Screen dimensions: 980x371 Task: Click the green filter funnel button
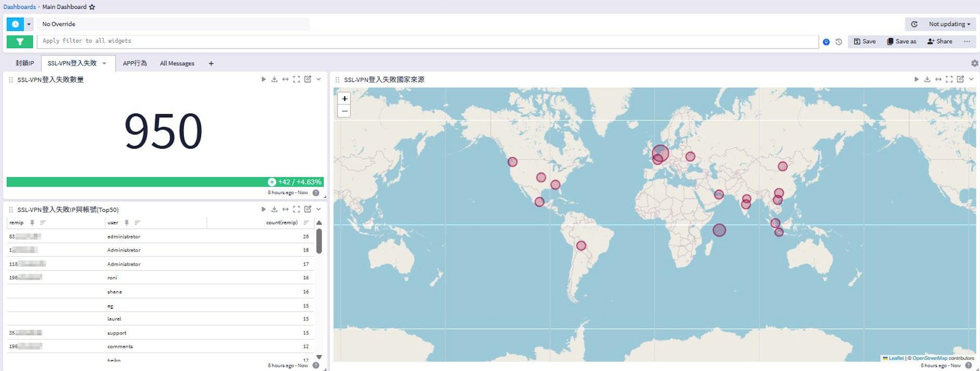[20, 42]
